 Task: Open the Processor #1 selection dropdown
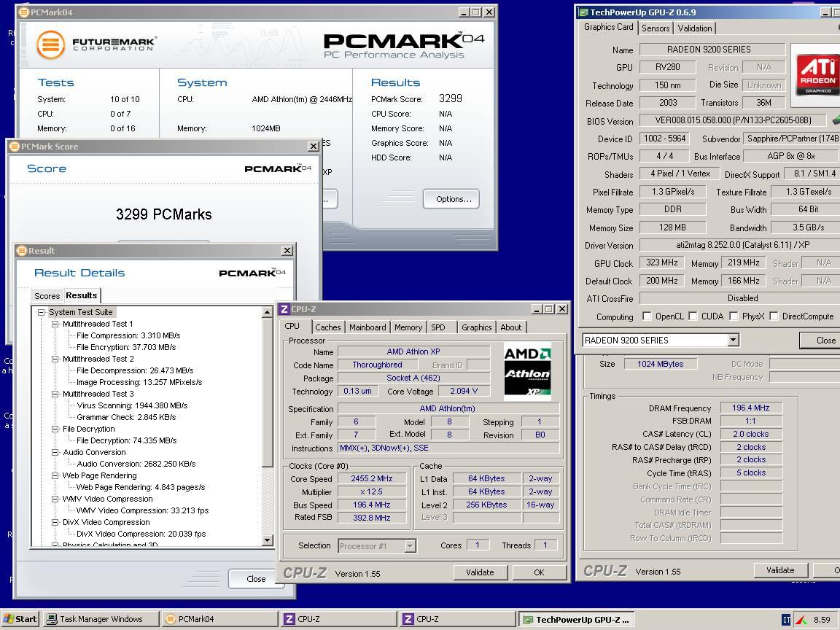(x=410, y=546)
